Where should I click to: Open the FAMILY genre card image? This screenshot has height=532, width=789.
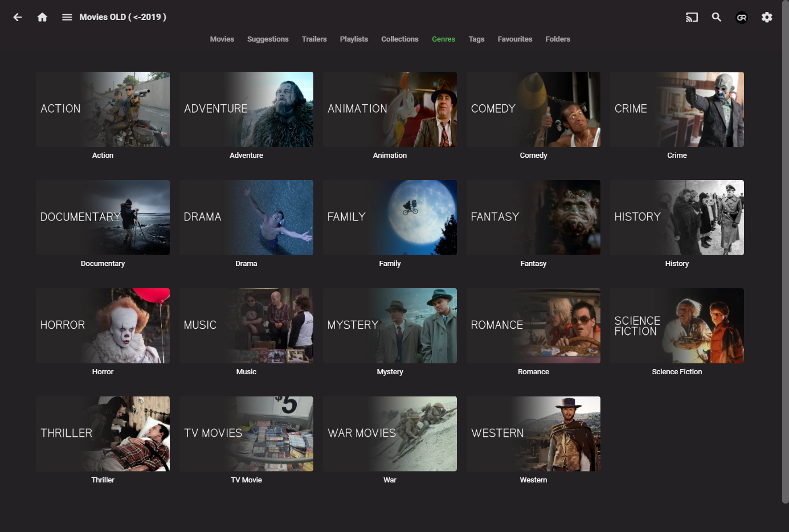(390, 218)
